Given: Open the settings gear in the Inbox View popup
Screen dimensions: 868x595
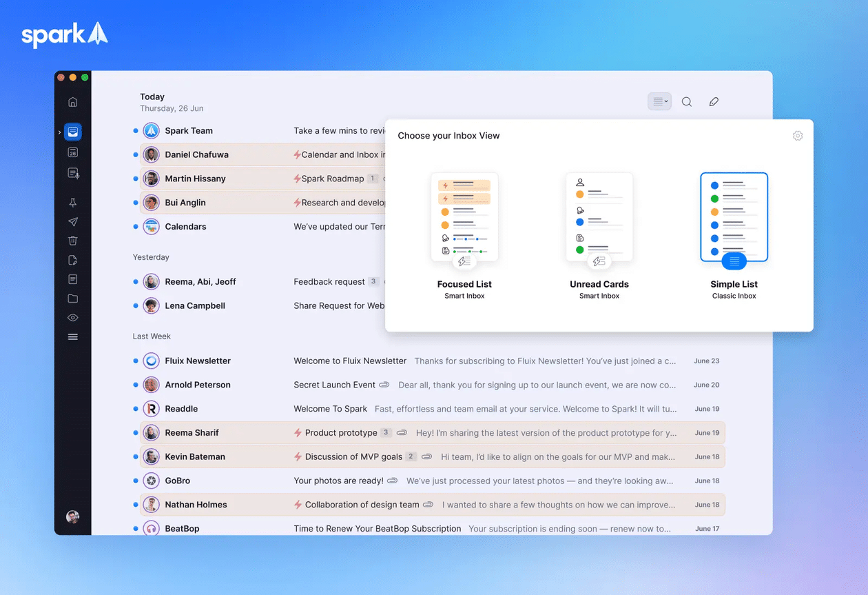Looking at the screenshot, I should [x=798, y=136].
